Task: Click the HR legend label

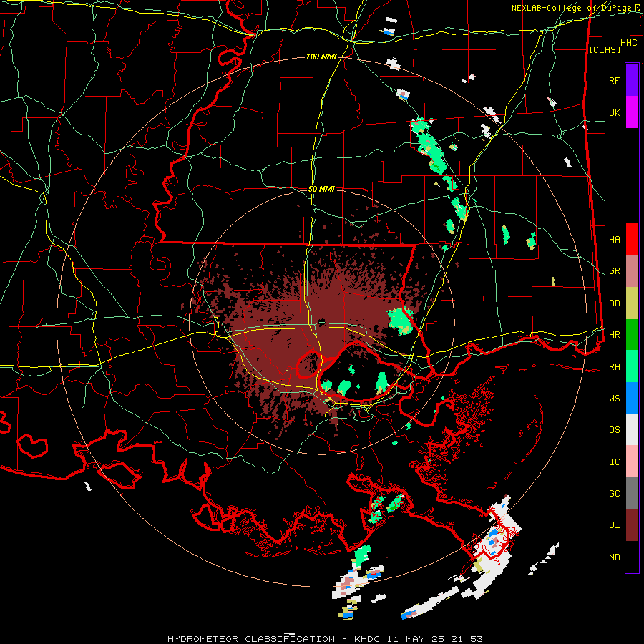Action: [614, 335]
